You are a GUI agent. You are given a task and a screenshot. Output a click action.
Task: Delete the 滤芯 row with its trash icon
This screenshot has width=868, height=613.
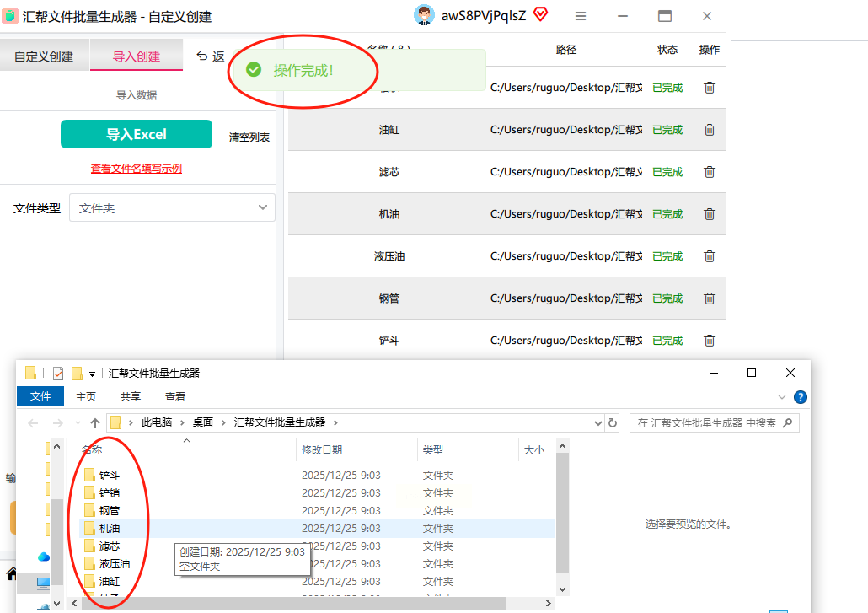[709, 172]
